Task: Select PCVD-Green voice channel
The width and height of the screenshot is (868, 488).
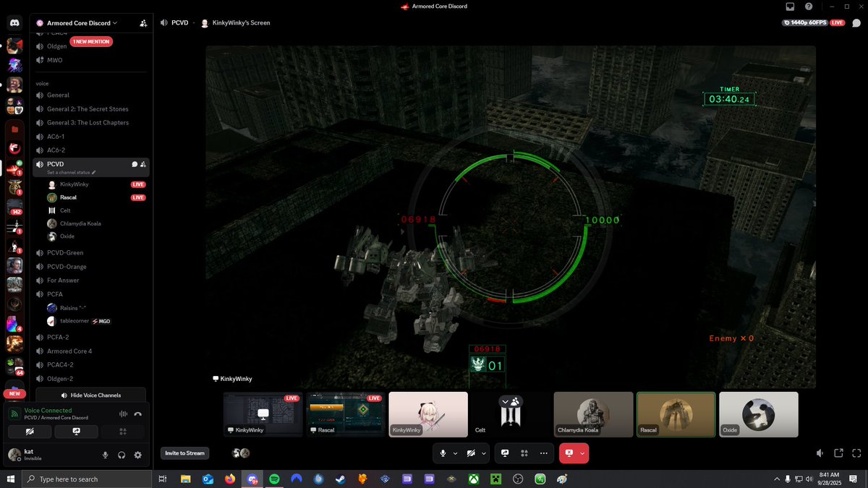Action: point(90,252)
